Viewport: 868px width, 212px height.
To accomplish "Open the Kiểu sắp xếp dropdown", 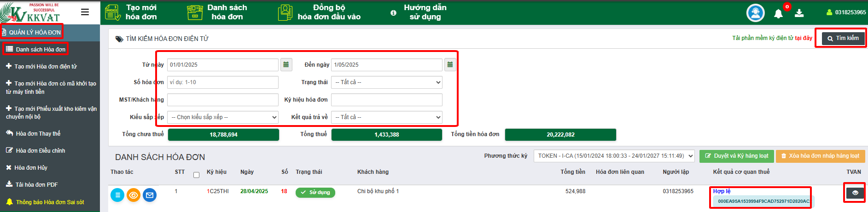I will 223,117.
